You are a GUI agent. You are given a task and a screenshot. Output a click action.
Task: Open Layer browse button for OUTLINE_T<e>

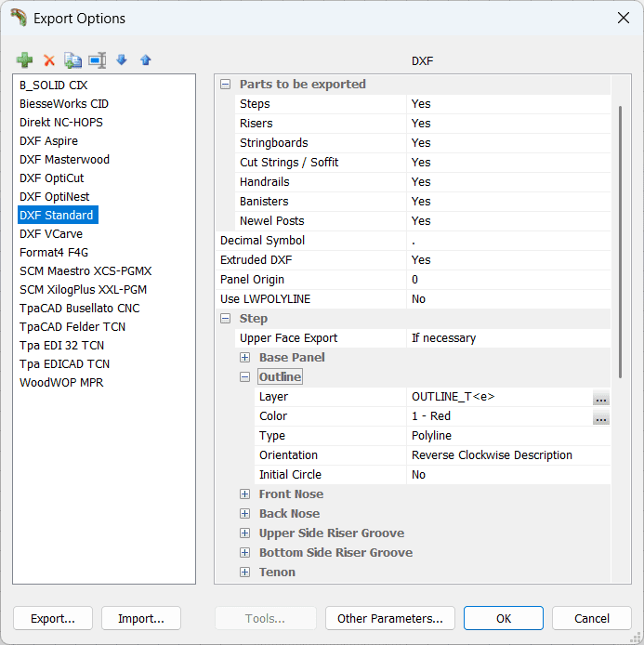click(x=601, y=398)
